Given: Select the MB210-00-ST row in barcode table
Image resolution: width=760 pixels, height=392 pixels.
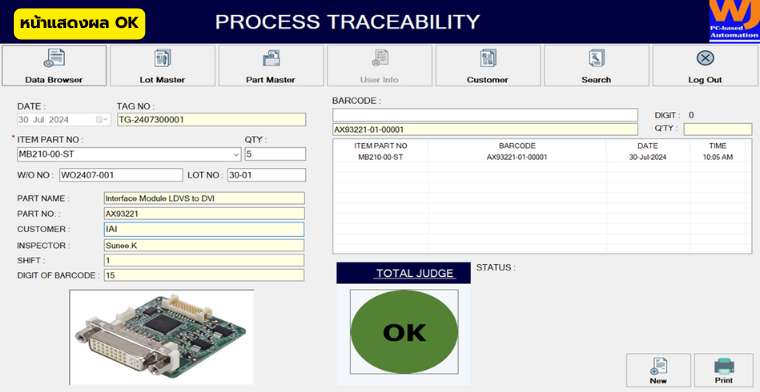Looking at the screenshot, I should click(x=539, y=157).
